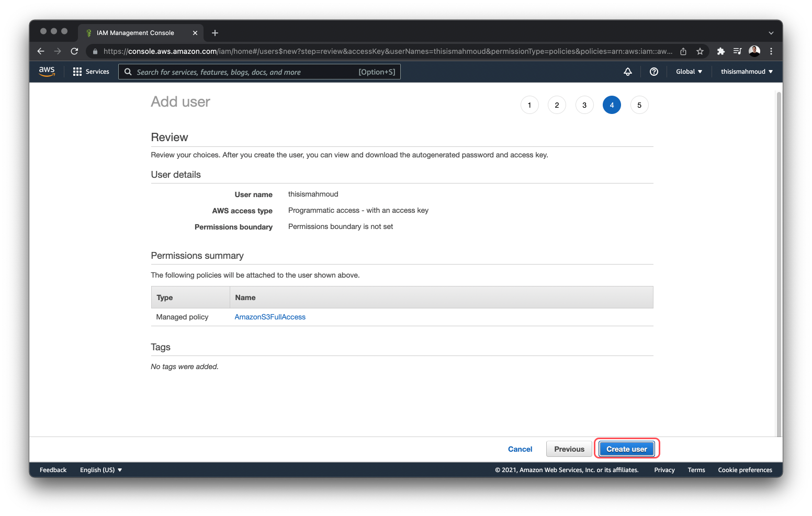Expand the thisismahmoud account menu

(746, 72)
